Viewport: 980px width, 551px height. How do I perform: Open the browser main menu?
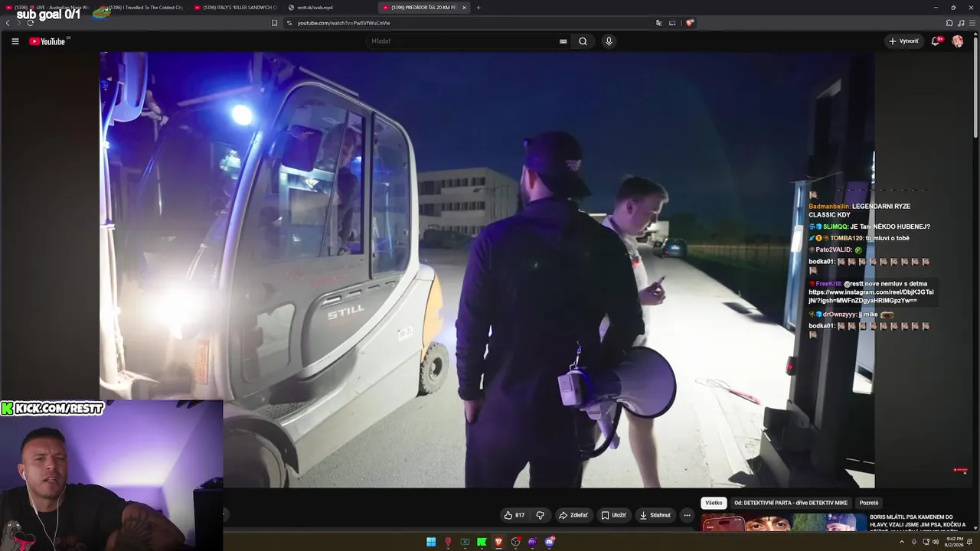[x=972, y=23]
